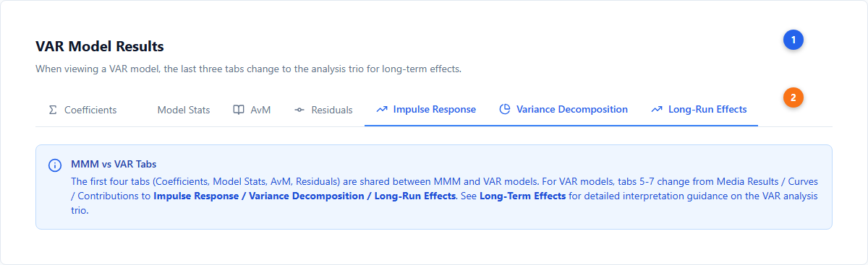
Task: Switch to the Coefficients tab
Action: pos(82,110)
